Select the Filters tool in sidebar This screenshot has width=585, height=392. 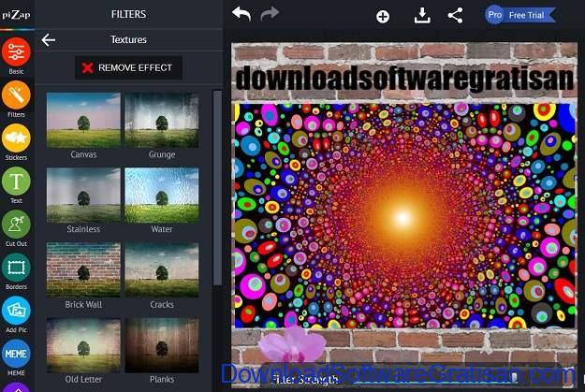point(16,96)
